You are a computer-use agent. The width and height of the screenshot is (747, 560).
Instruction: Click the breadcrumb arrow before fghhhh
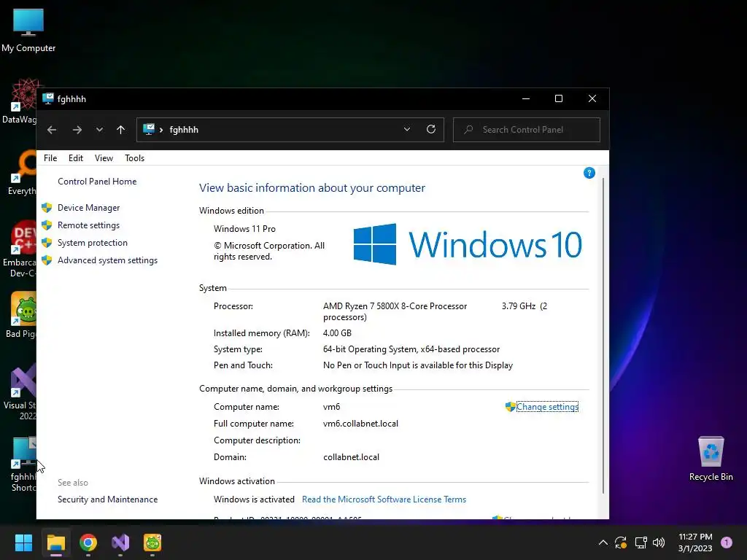(161, 130)
